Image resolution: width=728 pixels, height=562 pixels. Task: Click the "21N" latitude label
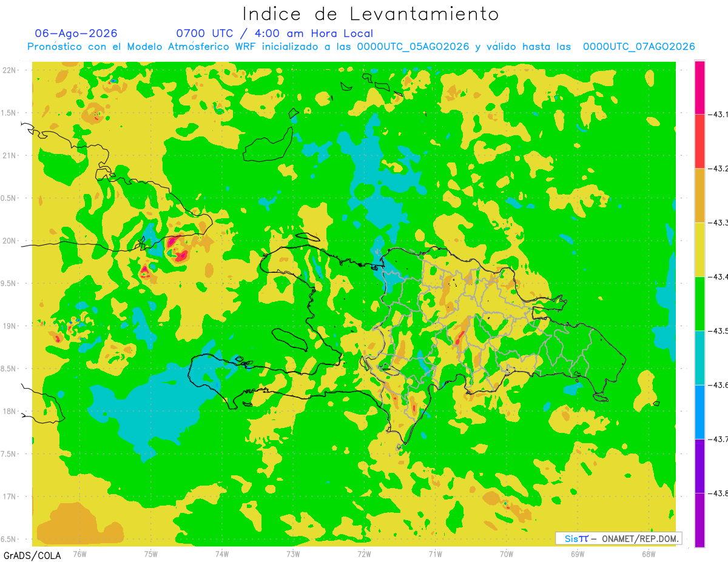(x=9, y=155)
